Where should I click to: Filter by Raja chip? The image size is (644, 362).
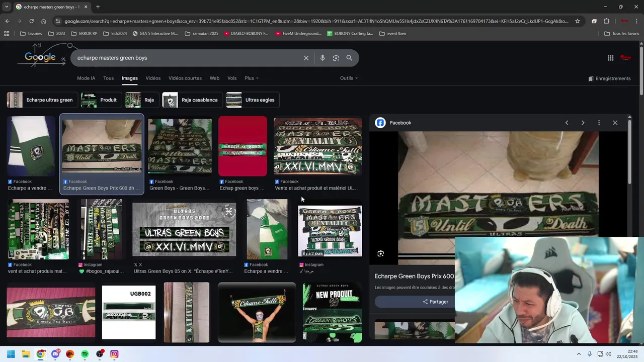point(142,100)
